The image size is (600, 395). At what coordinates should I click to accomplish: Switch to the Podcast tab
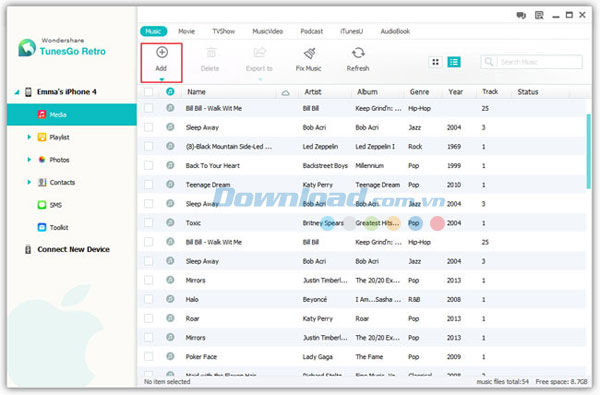click(311, 31)
